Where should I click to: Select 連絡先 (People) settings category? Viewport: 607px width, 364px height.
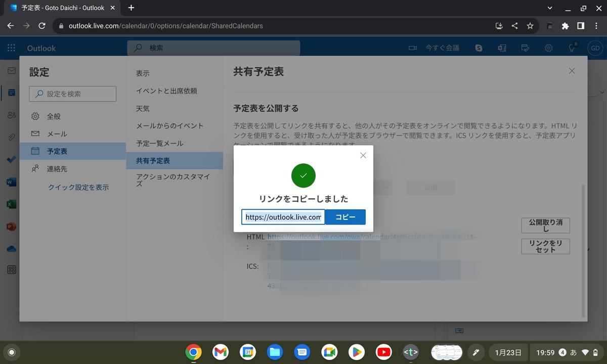(73, 169)
